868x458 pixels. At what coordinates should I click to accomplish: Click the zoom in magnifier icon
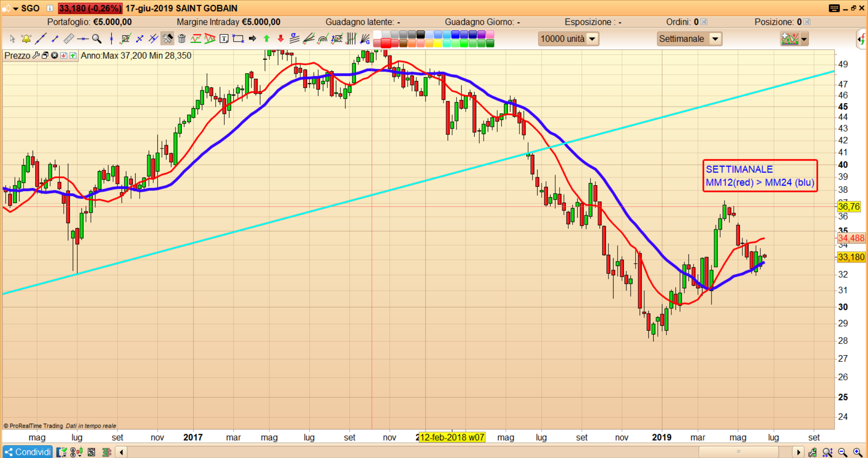(x=858, y=452)
